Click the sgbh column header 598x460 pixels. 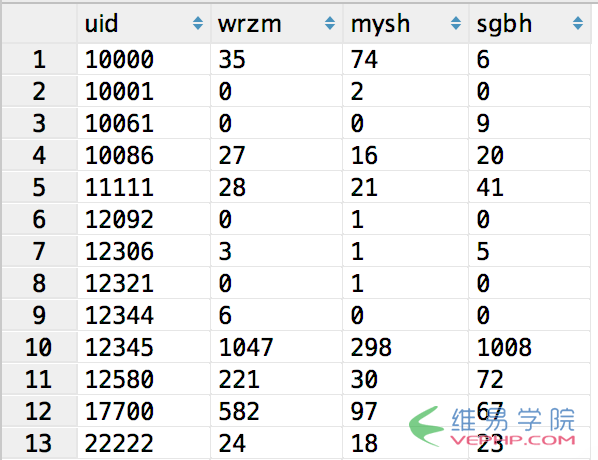click(530, 23)
